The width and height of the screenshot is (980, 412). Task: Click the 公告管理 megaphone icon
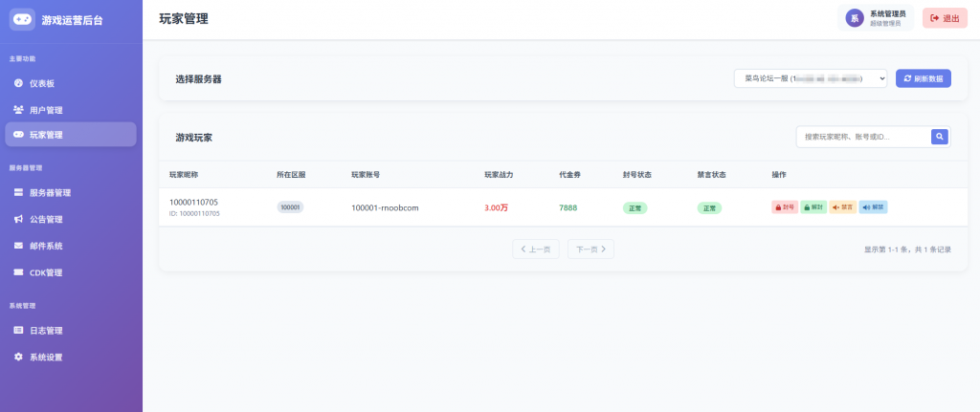coord(18,219)
